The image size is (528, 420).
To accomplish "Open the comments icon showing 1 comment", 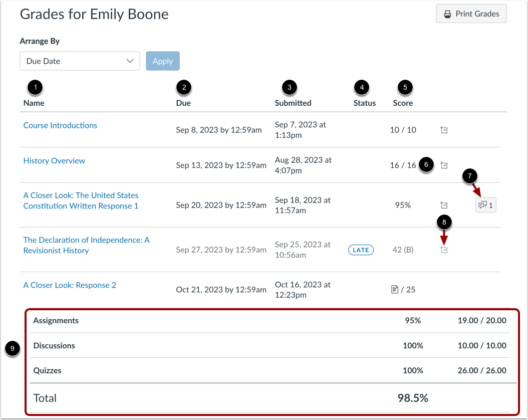I will click(485, 205).
